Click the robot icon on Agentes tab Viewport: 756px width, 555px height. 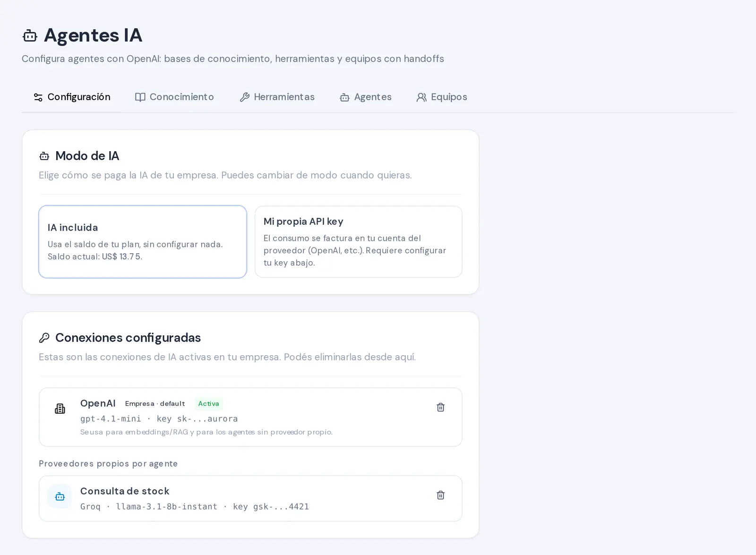(x=344, y=97)
